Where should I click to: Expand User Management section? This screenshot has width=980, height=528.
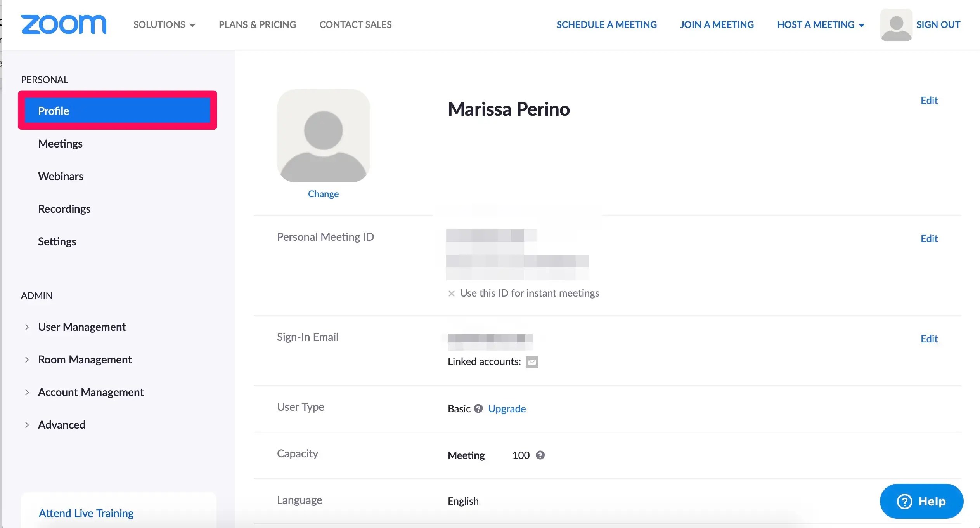click(x=81, y=327)
